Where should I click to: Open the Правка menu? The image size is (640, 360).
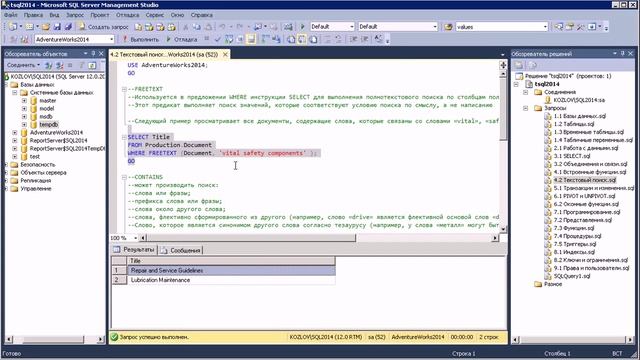(x=33, y=15)
